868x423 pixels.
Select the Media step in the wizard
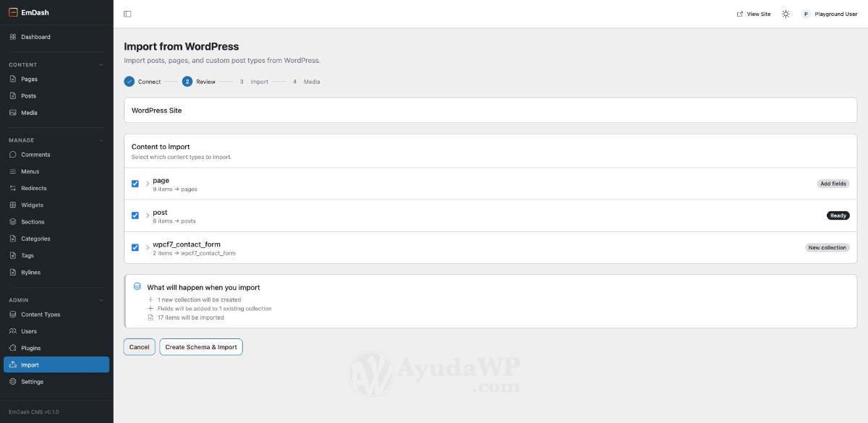304,81
